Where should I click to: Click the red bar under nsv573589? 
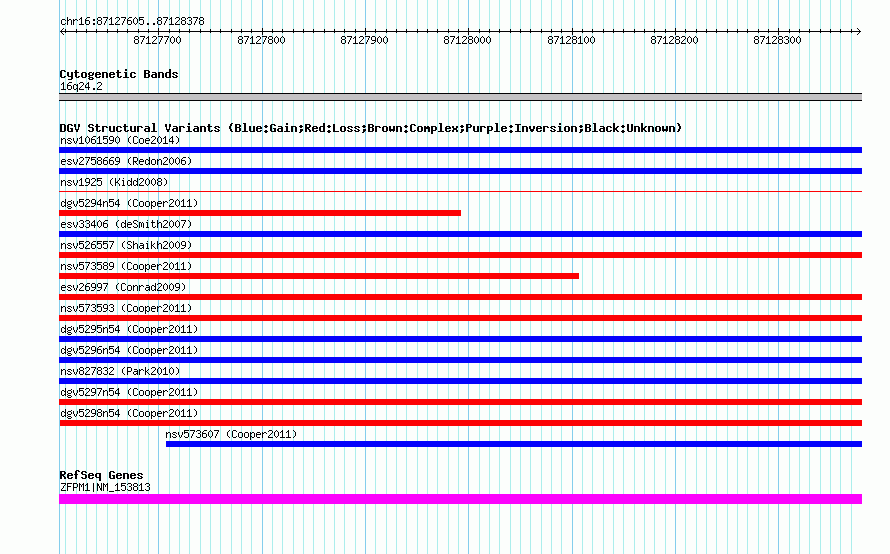click(x=319, y=276)
